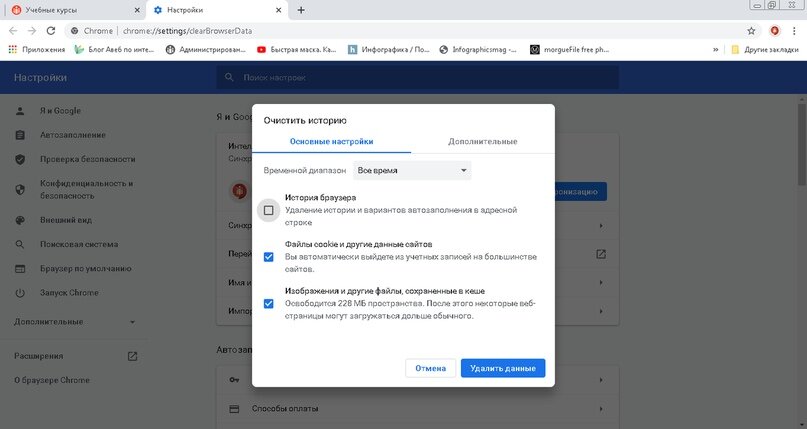The image size is (807, 429).
Task: Open the Инфографика bookmark
Action: (389, 50)
